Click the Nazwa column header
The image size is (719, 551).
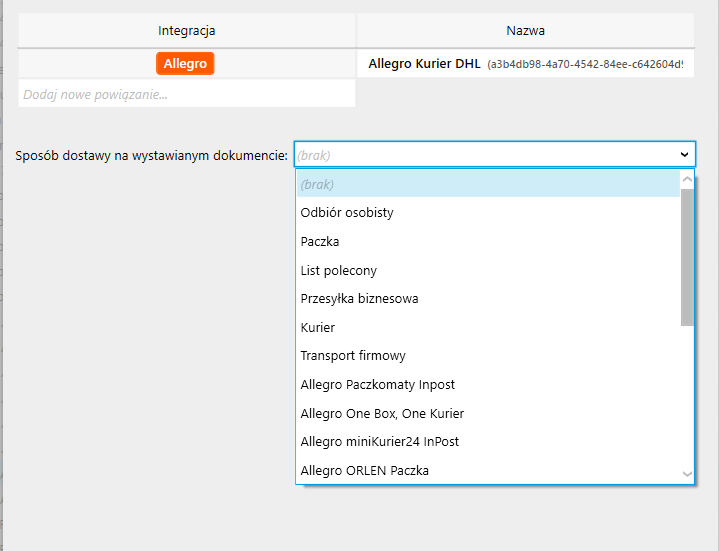(525, 30)
